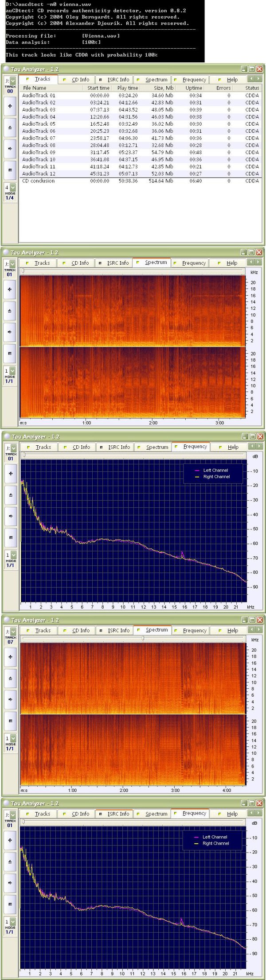The image size is (266, 980).
Task: Open J: drive dropdown in track 01 Spectrum window
Action: [x=13, y=264]
